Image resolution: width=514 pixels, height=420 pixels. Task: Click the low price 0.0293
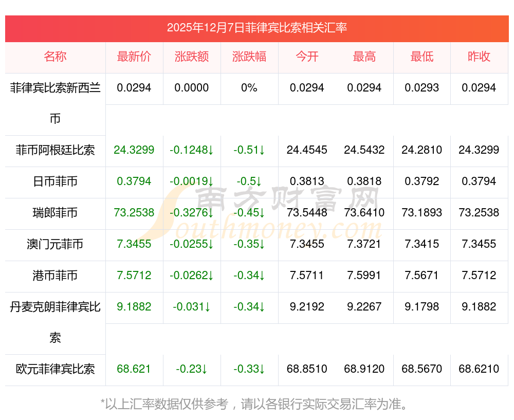click(x=422, y=87)
